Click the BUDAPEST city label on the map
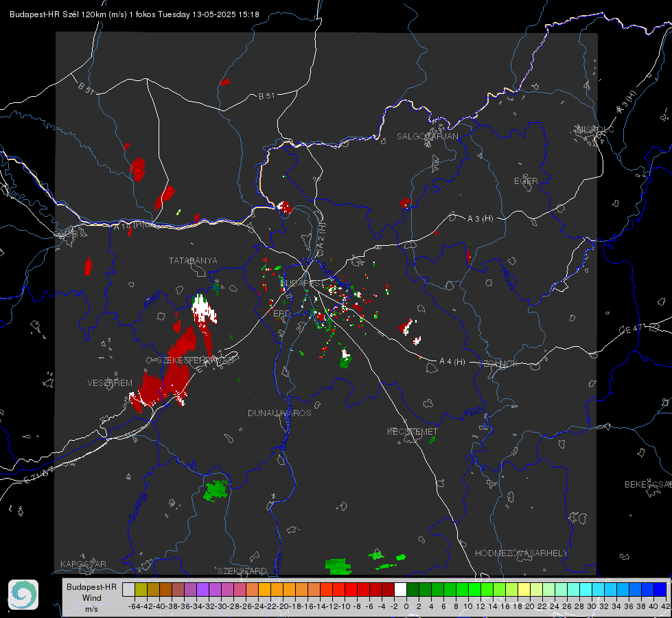Viewport: 672px width, 618px height. tap(303, 283)
